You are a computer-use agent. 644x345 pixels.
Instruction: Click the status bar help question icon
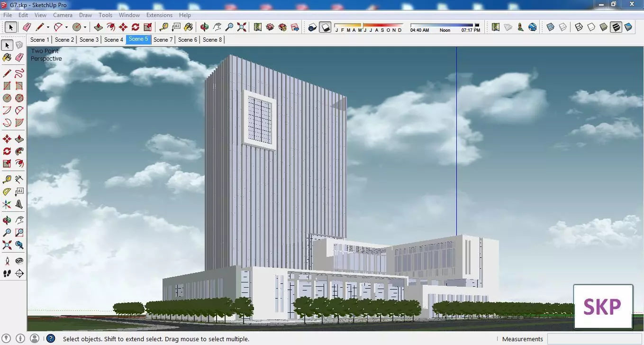[50, 338]
